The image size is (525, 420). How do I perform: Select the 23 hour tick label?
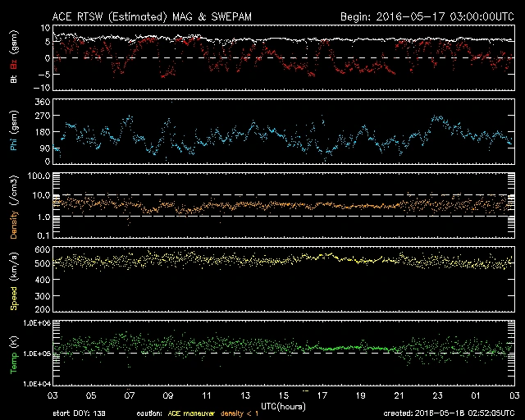point(437,395)
